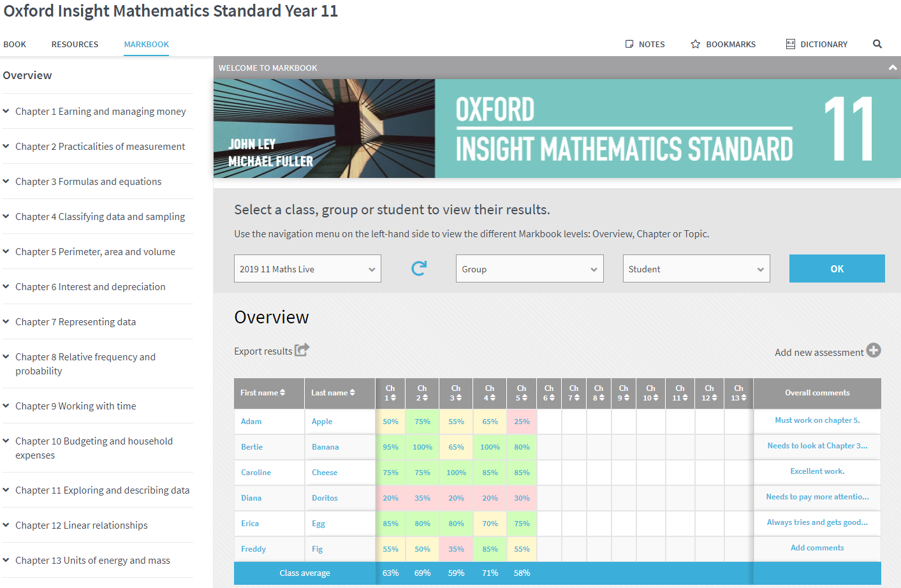Collapse the Welcome to Markbook banner

pyautogui.click(x=893, y=68)
